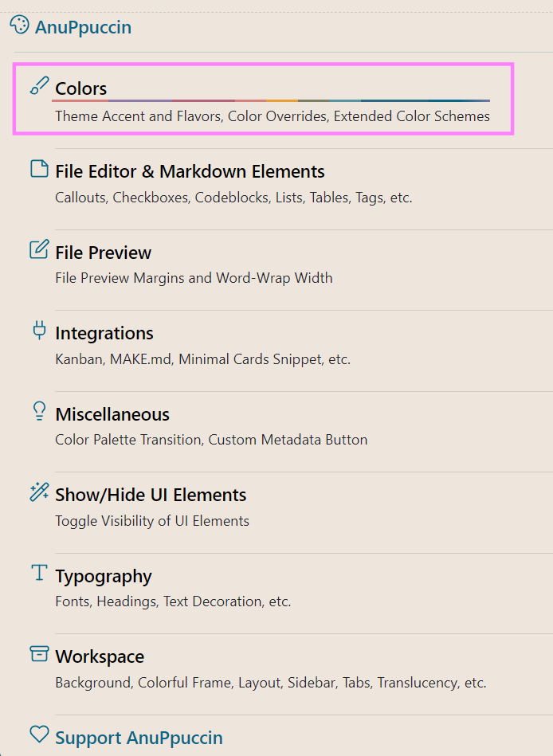Click the paintbrush icon beside Colors
This screenshot has height=756, width=553.
pyautogui.click(x=39, y=86)
